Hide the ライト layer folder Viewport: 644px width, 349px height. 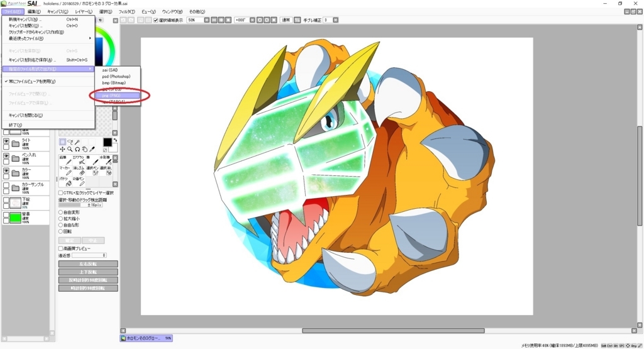(6, 141)
